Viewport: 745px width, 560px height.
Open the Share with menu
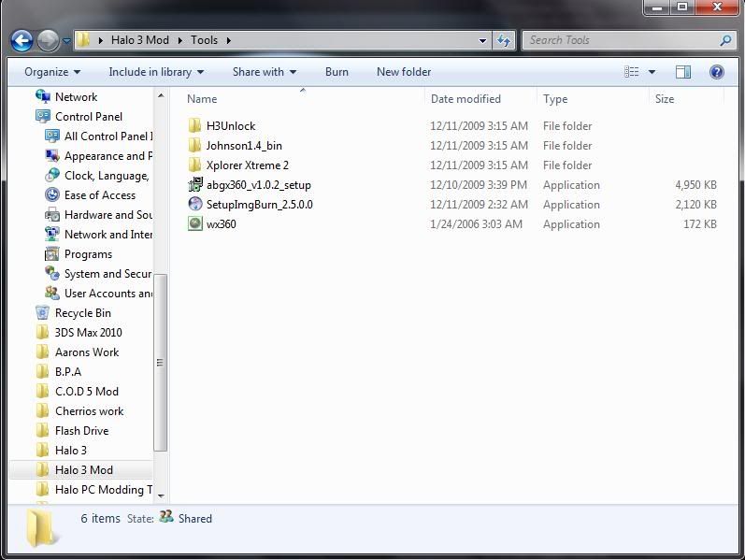pyautogui.click(x=265, y=72)
